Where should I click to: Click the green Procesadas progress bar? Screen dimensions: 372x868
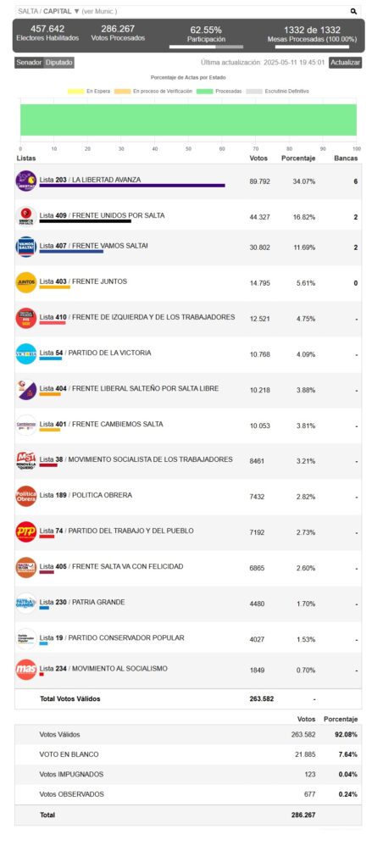coord(188,120)
